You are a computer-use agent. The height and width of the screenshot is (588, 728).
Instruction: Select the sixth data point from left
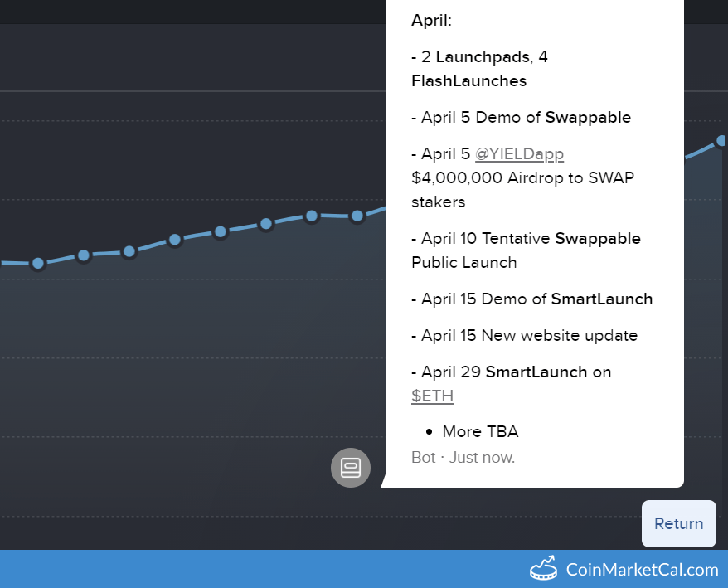coord(266,224)
